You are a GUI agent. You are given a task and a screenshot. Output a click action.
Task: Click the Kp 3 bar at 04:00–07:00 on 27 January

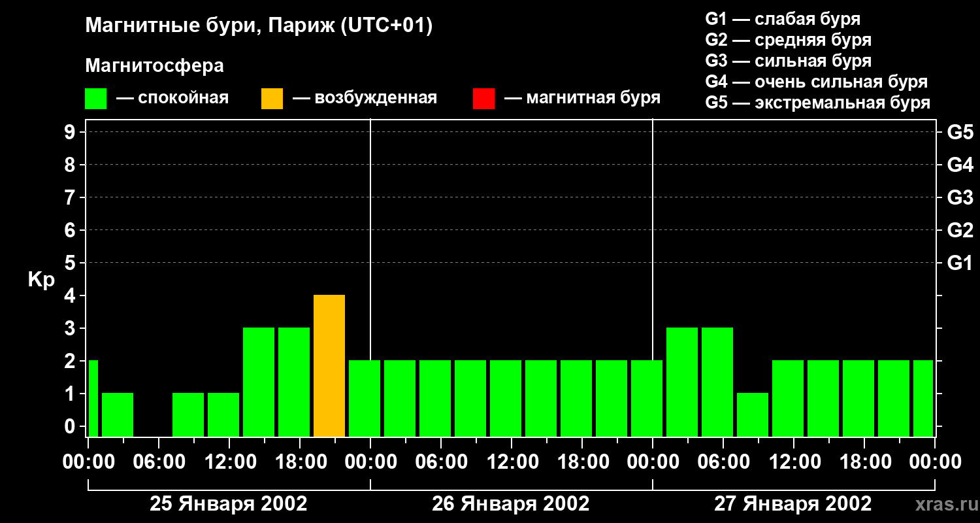point(717,382)
